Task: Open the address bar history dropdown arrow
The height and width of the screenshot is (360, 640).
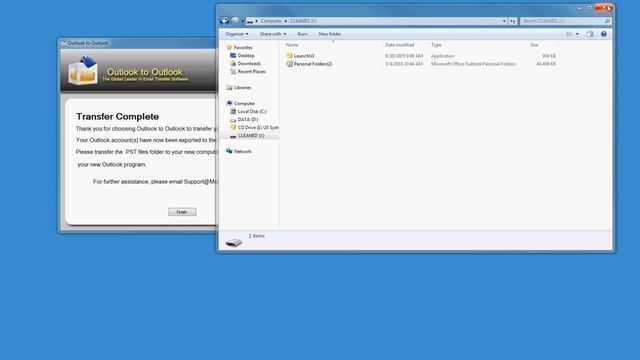Action: pyautogui.click(x=504, y=21)
